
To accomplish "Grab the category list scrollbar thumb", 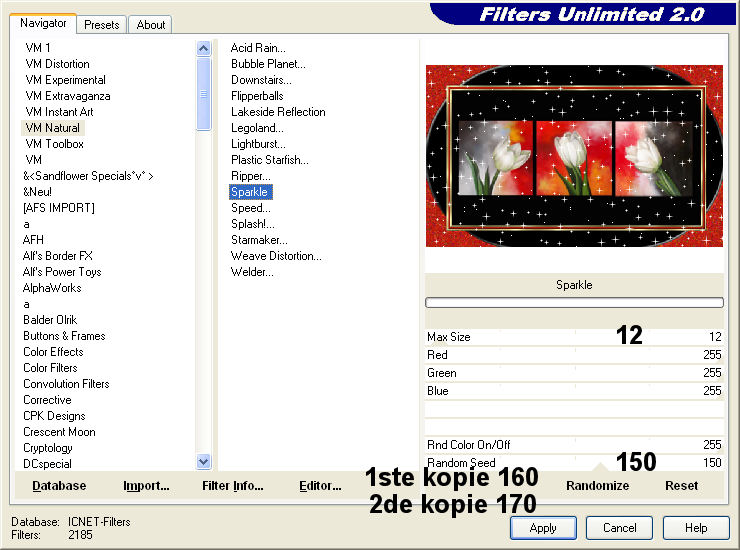I will 203,93.
